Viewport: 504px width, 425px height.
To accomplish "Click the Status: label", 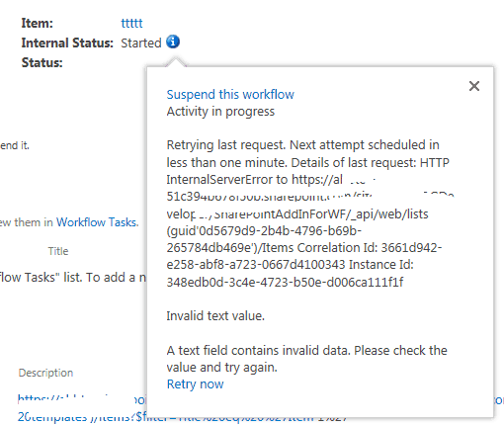I will (42, 62).
